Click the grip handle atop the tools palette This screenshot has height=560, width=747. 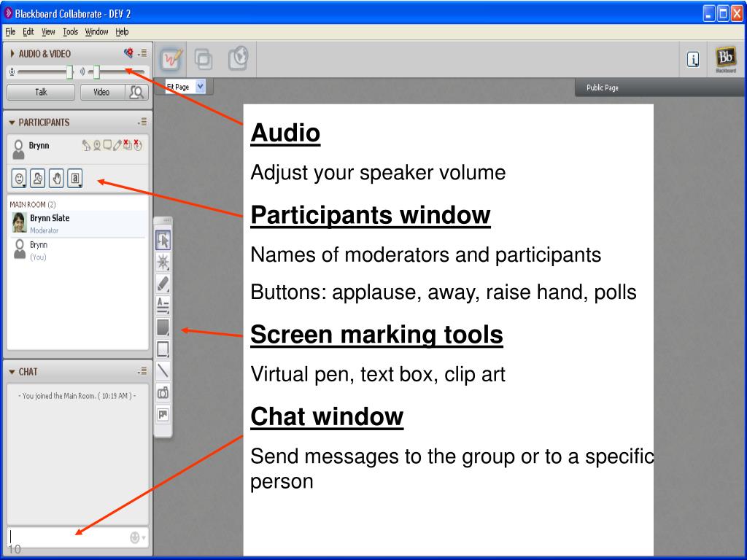coord(166,220)
